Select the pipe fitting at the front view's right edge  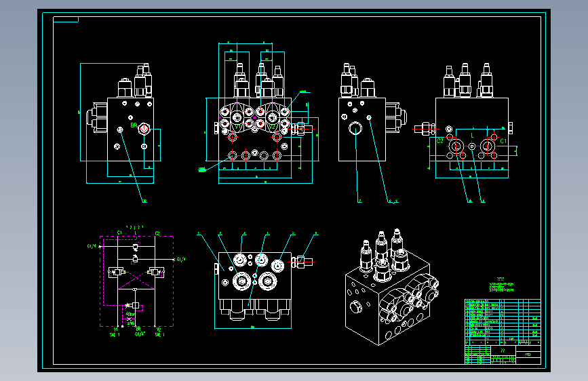click(x=304, y=129)
